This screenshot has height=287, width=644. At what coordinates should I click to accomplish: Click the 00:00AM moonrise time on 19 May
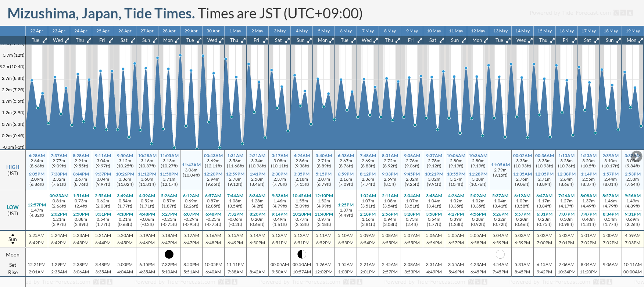pos(633,272)
